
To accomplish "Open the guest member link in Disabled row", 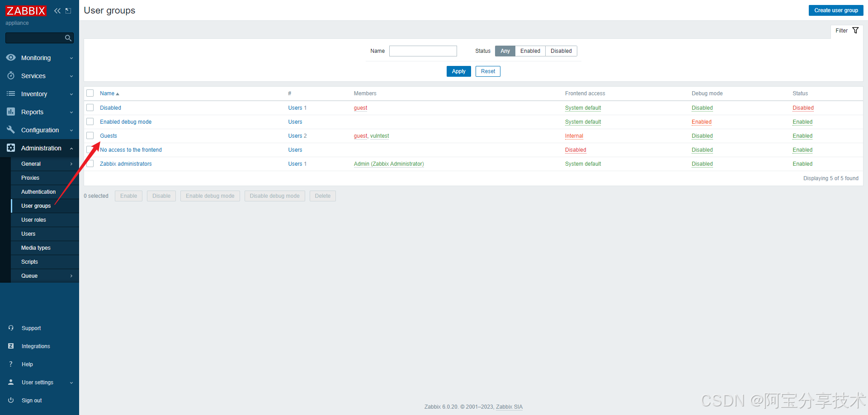I will [x=360, y=108].
